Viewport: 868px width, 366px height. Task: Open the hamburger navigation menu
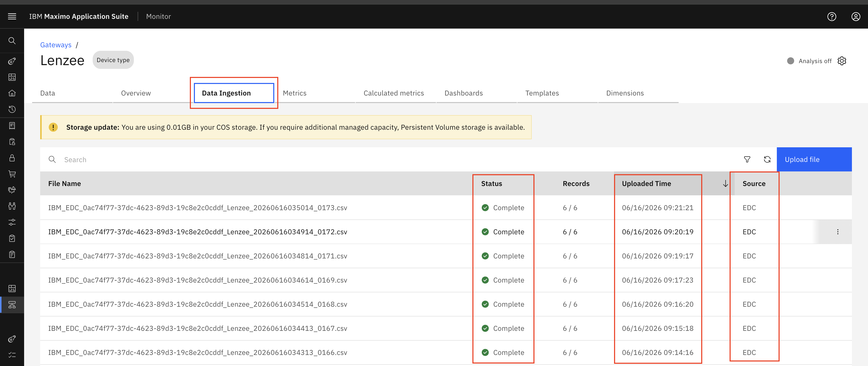[x=12, y=16]
